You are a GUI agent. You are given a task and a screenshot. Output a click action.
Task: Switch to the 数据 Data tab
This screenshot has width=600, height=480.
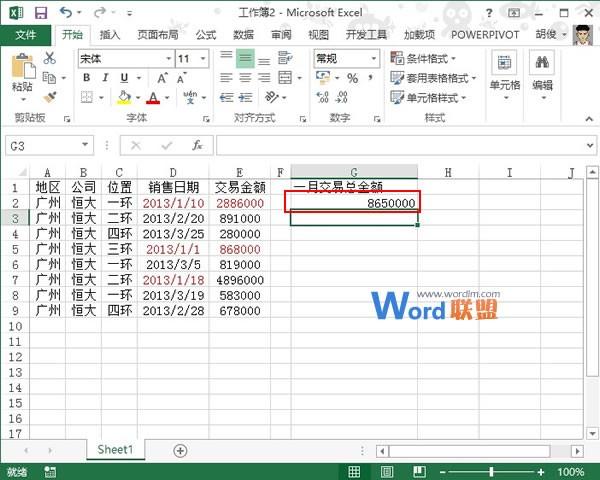point(243,35)
